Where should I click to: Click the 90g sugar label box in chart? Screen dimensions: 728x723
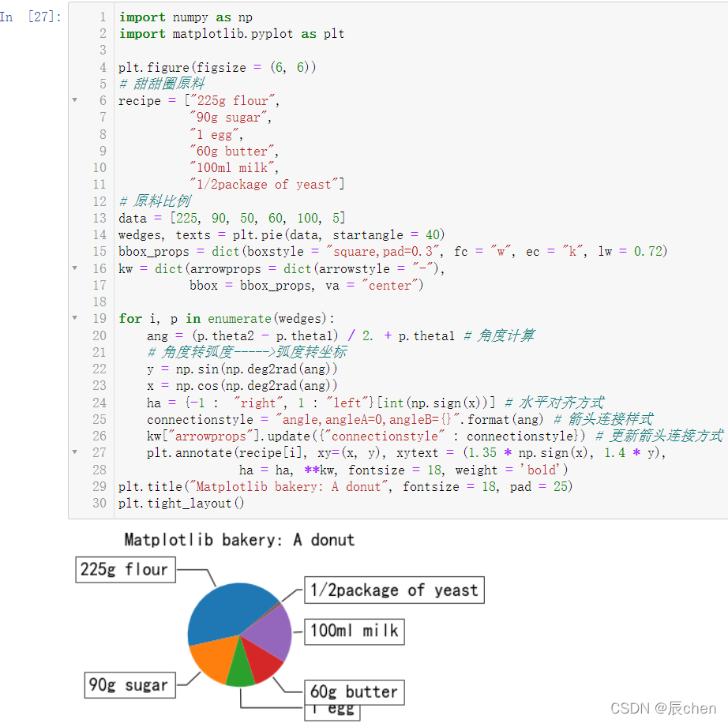tap(130, 685)
